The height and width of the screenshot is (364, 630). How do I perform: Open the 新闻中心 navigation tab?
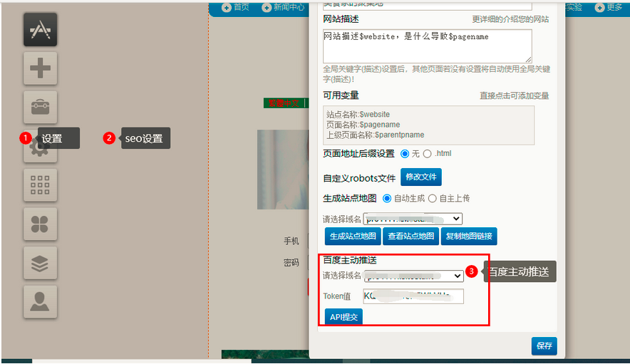click(283, 8)
